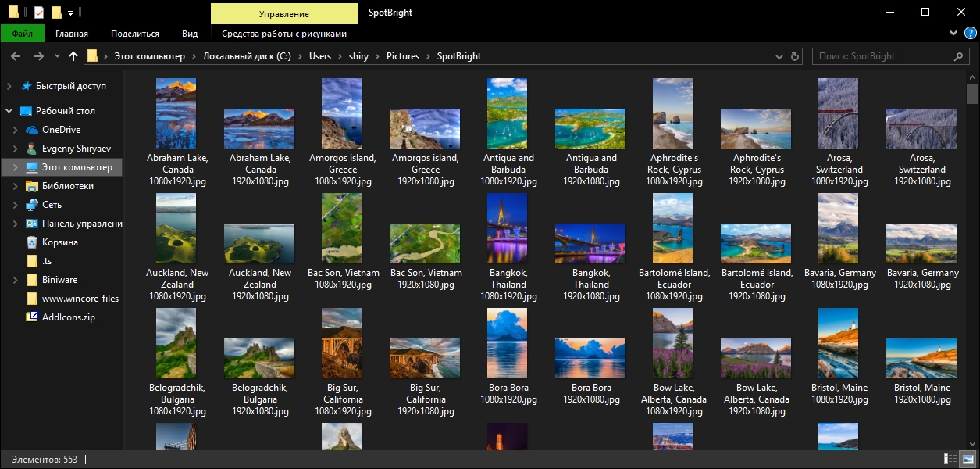This screenshot has height=469, width=980.
Task: Click the Evgeniy Shiryaev user icon
Action: pos(32,149)
